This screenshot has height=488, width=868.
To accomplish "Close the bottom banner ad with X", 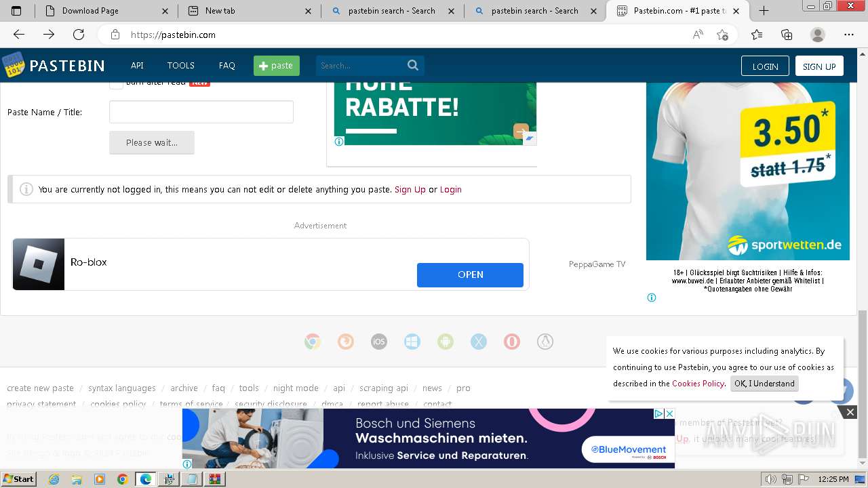I will click(x=850, y=412).
